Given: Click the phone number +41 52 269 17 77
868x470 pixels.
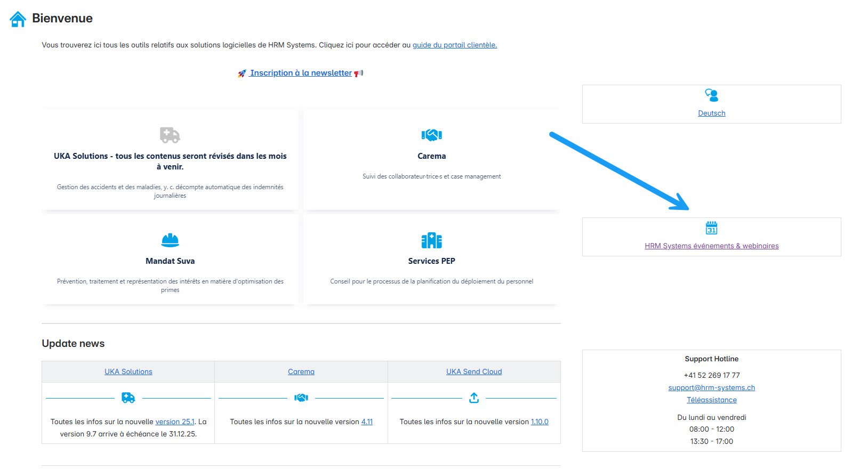Looking at the screenshot, I should point(712,375).
